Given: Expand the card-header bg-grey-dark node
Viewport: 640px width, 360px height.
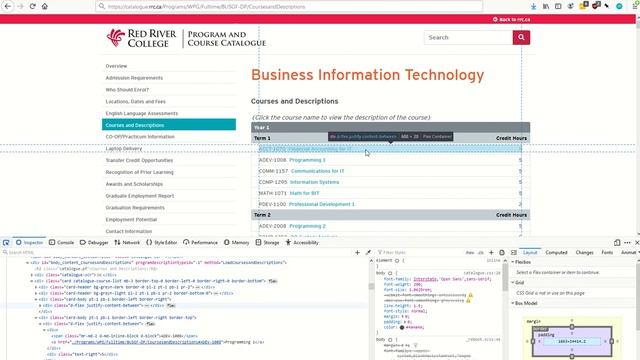Looking at the screenshot, I should (36, 287).
